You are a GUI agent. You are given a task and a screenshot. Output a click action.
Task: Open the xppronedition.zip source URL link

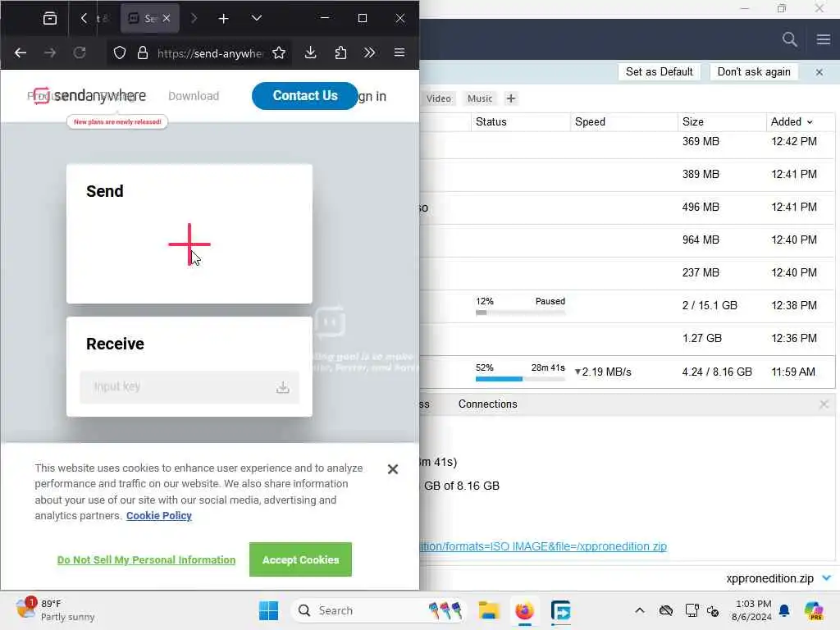(x=543, y=546)
